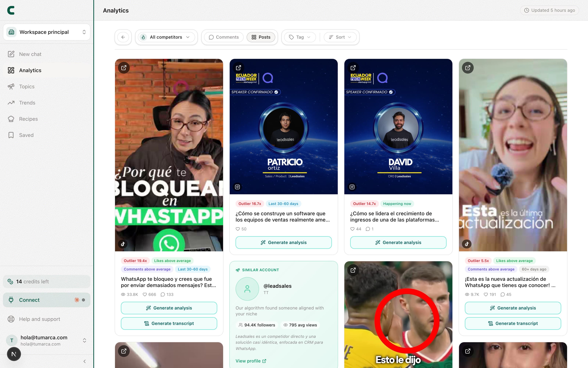Click Instagram icon on David Villa thumbnail
Viewport: 588px width, 368px height.
(x=352, y=187)
